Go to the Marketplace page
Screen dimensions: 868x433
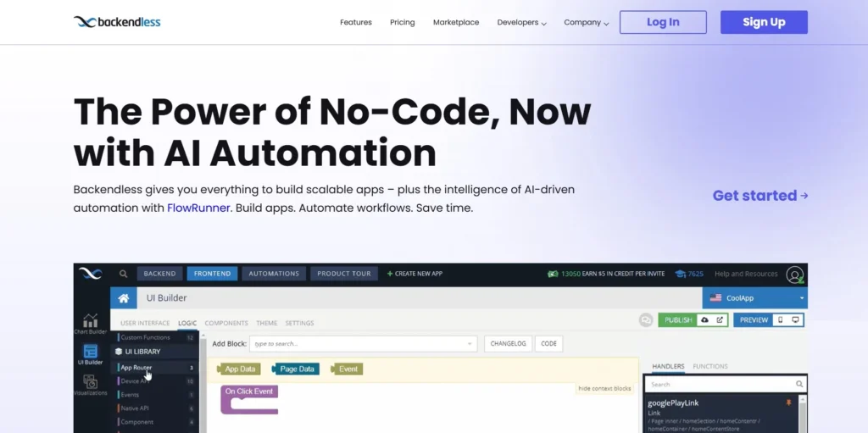[x=456, y=23]
